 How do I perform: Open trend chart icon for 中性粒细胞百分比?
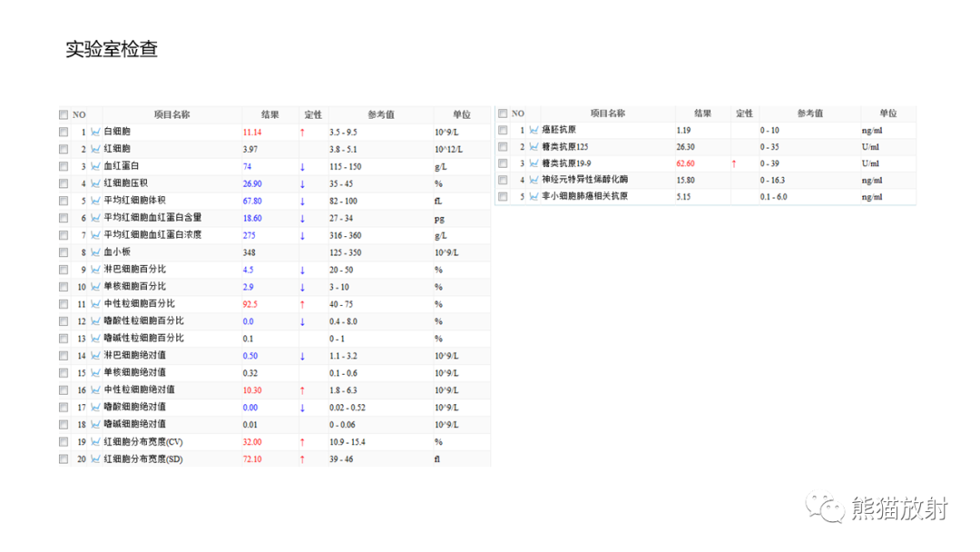[x=95, y=304]
